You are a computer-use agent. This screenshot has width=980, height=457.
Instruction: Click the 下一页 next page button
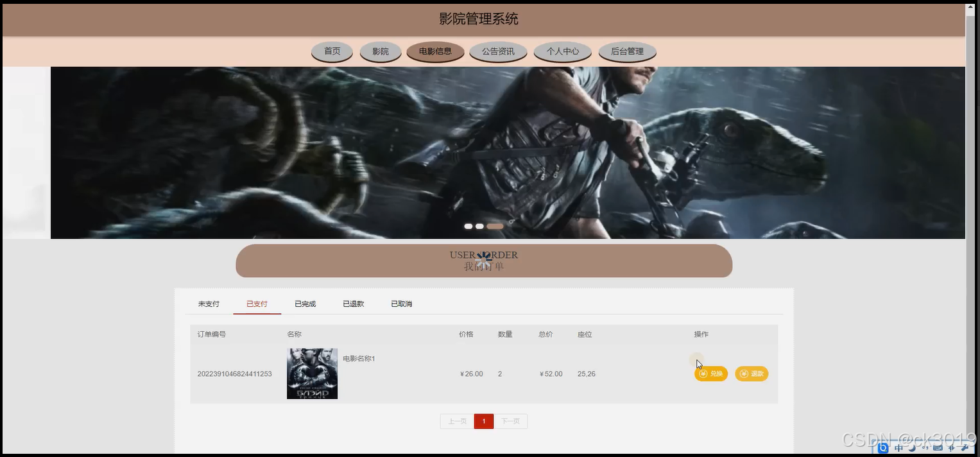(x=510, y=421)
